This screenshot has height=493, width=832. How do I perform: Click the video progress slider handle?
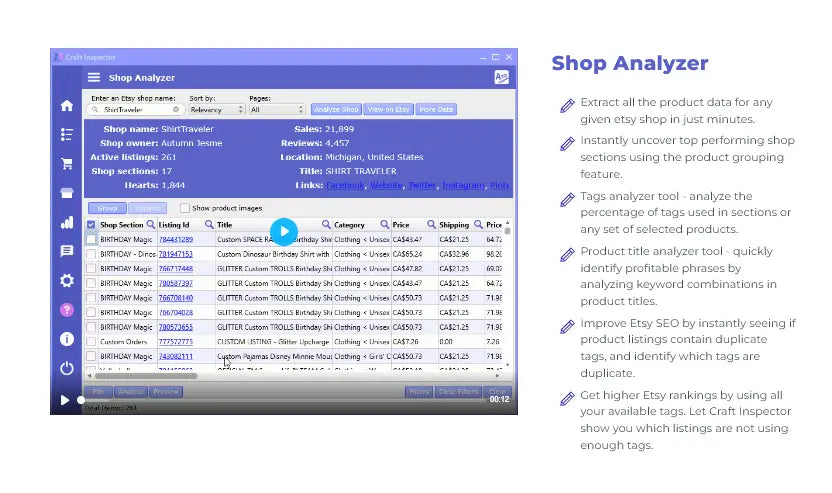coord(81,400)
